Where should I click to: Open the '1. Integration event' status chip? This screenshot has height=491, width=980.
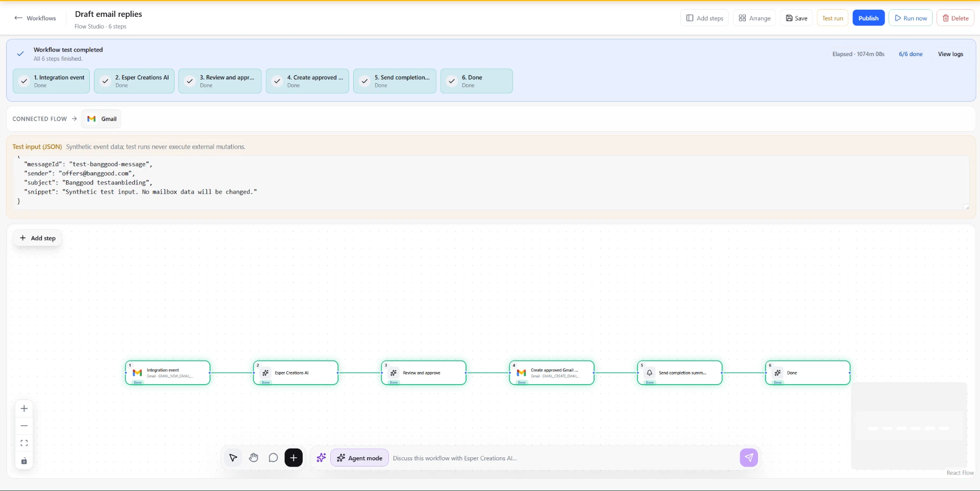51,81
